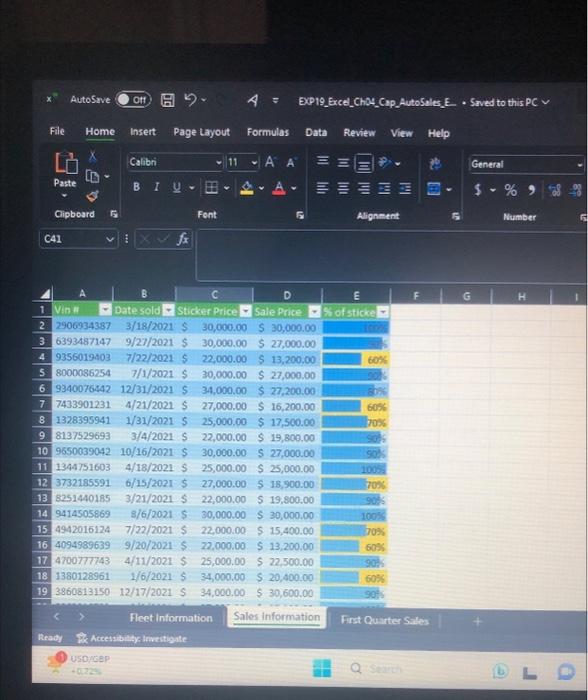Switch to Fleet Information sheet
Viewport: 588px width, 700px height.
pos(171,618)
